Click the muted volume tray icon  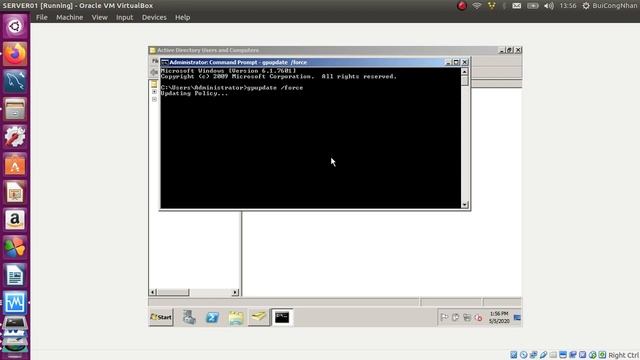coord(478,317)
